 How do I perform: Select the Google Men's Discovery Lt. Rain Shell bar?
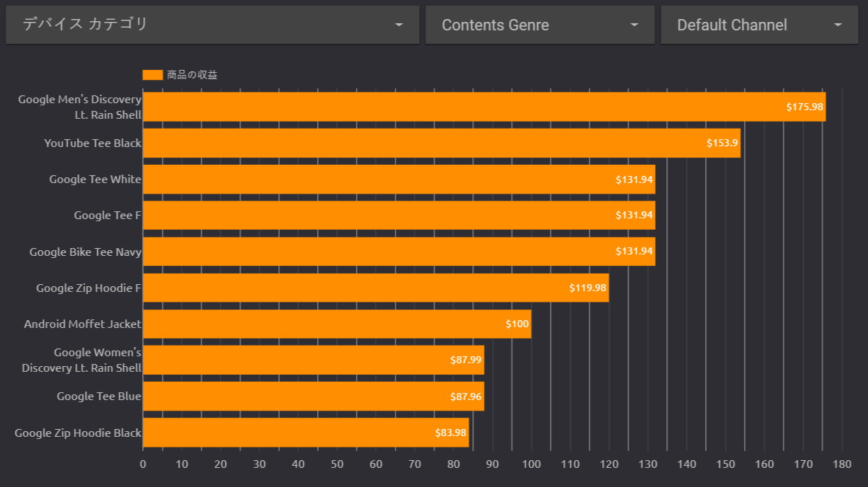point(484,107)
